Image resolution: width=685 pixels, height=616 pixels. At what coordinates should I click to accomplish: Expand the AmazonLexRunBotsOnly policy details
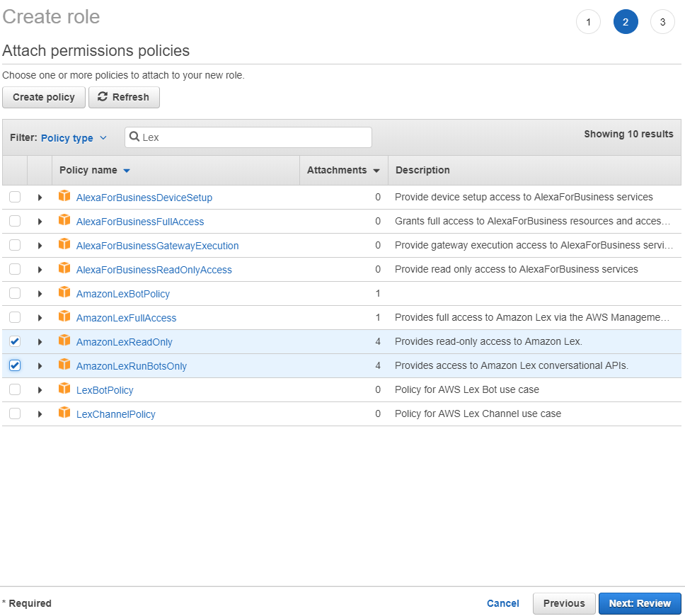(40, 365)
